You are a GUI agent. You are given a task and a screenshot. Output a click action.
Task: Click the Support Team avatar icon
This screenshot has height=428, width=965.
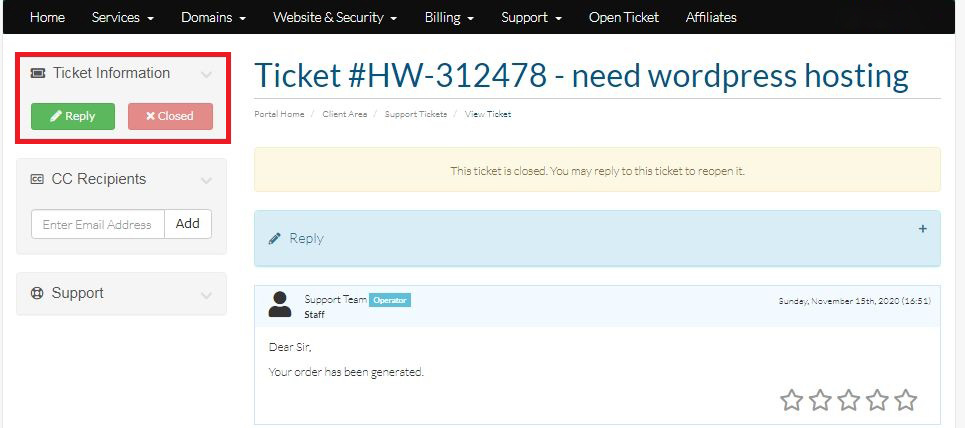pyautogui.click(x=280, y=305)
